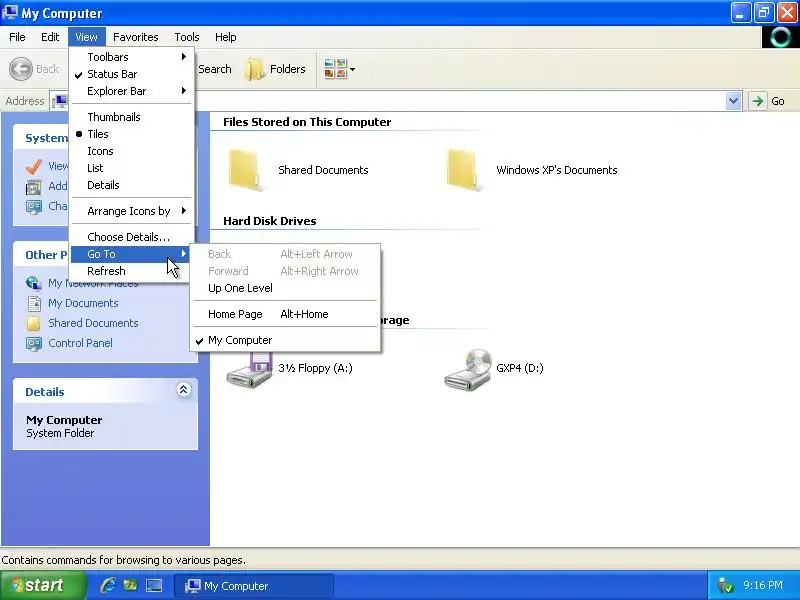Launch Internet Explorer from Quick Launch
This screenshot has width=800, height=600.
point(108,585)
